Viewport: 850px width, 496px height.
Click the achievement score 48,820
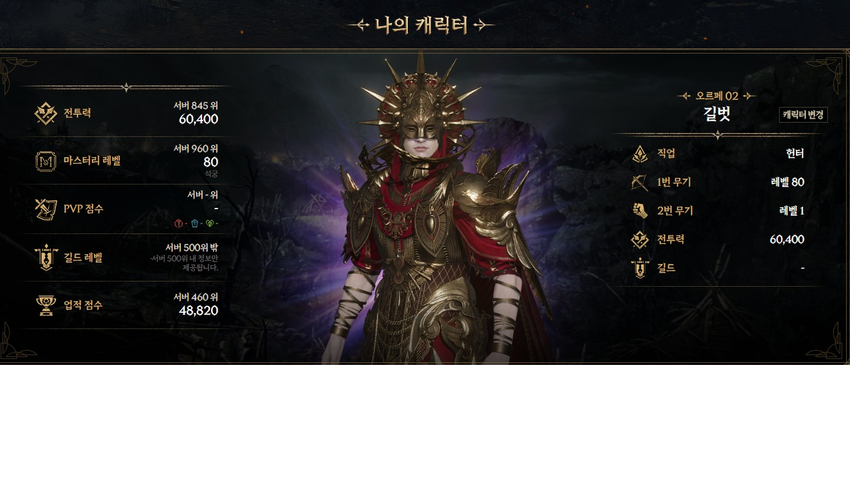pos(198,311)
